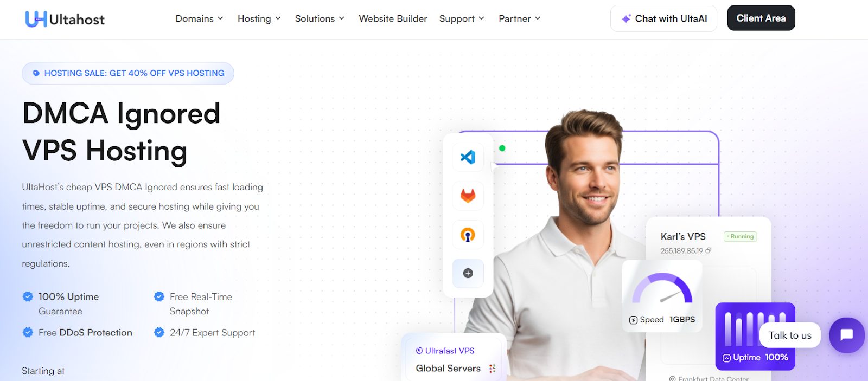Click the 100% Uptime Guarantee checkmark
Image resolution: width=868 pixels, height=381 pixels.
(x=28, y=296)
